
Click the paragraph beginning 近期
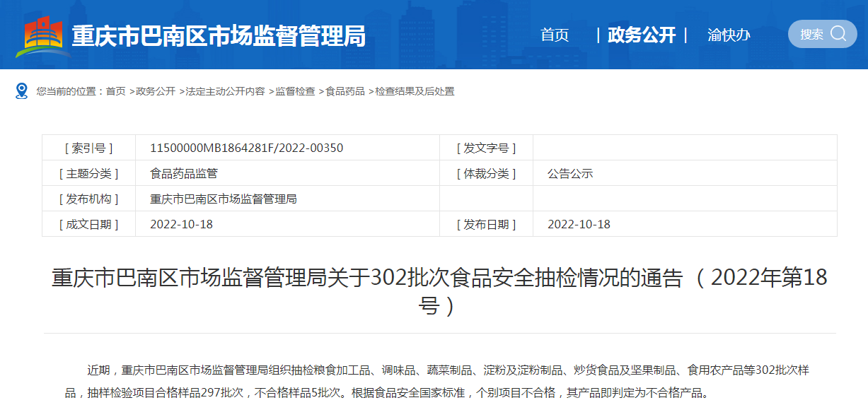(x=437, y=380)
